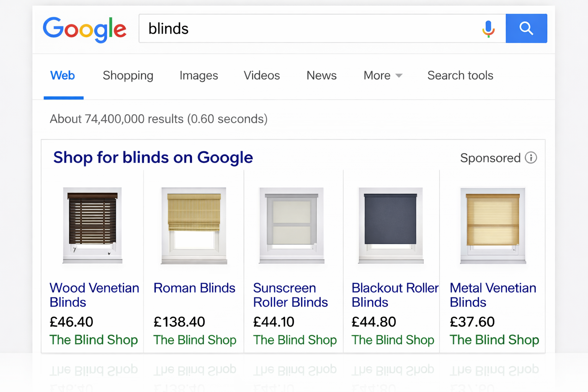The height and width of the screenshot is (392, 588).
Task: Select the highlighted Web tab
Action: (x=62, y=75)
